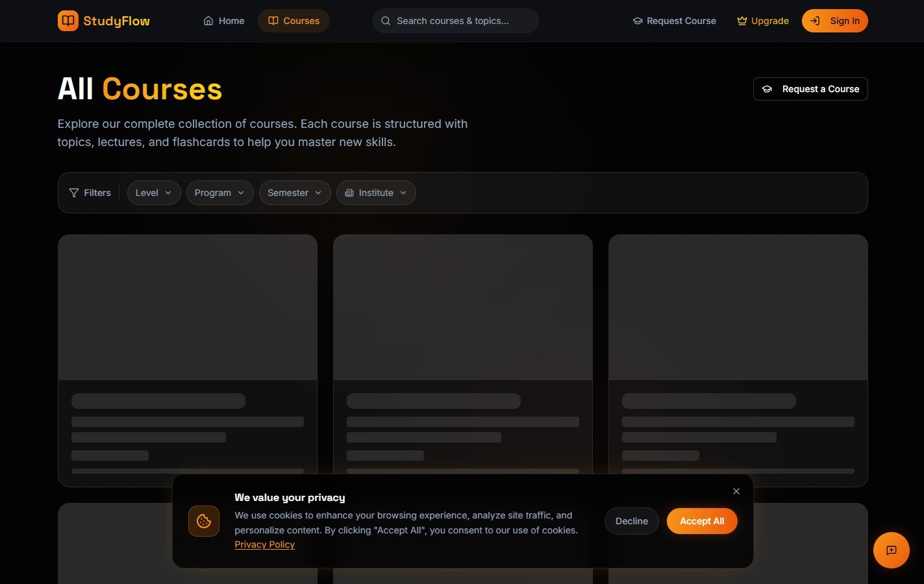Open the Privacy Policy link
Image resolution: width=924 pixels, height=584 pixels.
pos(265,544)
